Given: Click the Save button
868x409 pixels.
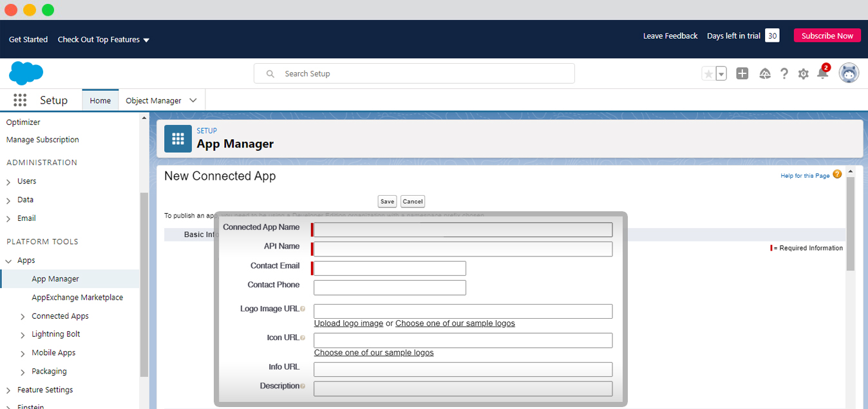Looking at the screenshot, I should coord(387,202).
